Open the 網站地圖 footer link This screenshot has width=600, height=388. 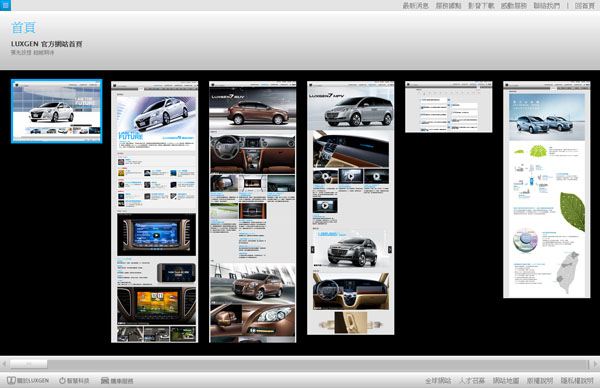506,380
